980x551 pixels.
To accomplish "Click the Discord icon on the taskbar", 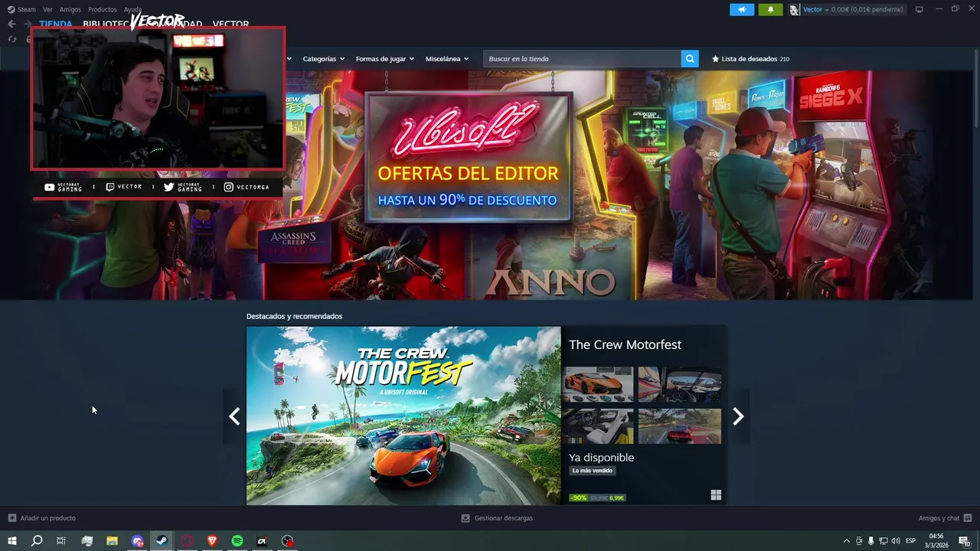I will point(137,541).
